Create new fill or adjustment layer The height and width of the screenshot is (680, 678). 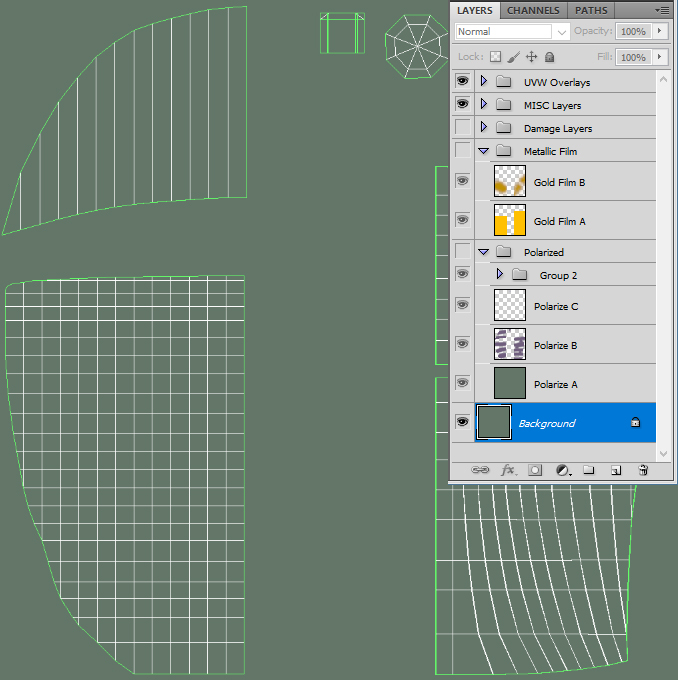point(563,470)
